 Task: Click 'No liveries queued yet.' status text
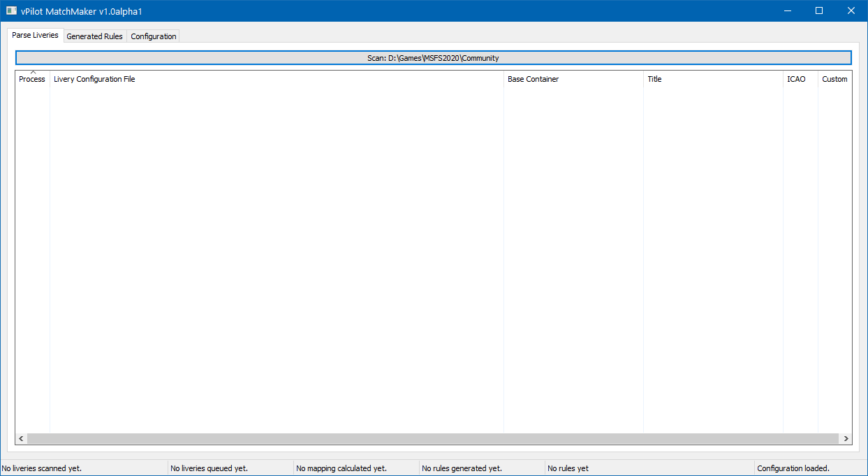coord(209,468)
